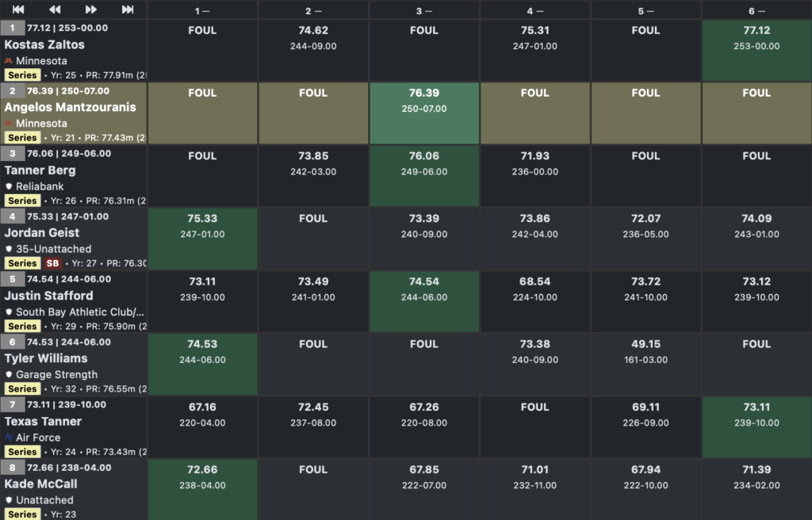Skip to last page of results

point(128,10)
